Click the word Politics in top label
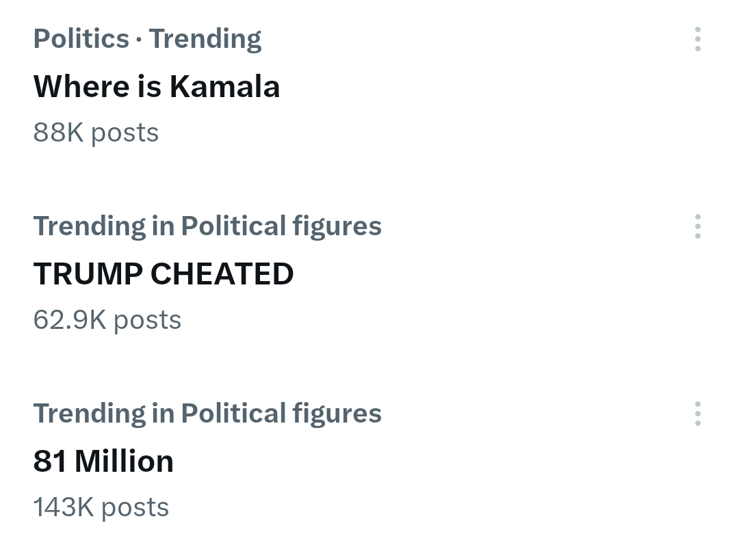 [81, 39]
